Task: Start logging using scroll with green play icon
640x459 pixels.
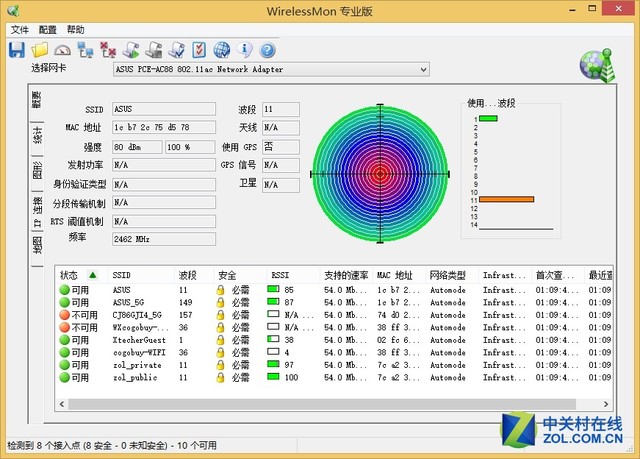Action: (131, 50)
